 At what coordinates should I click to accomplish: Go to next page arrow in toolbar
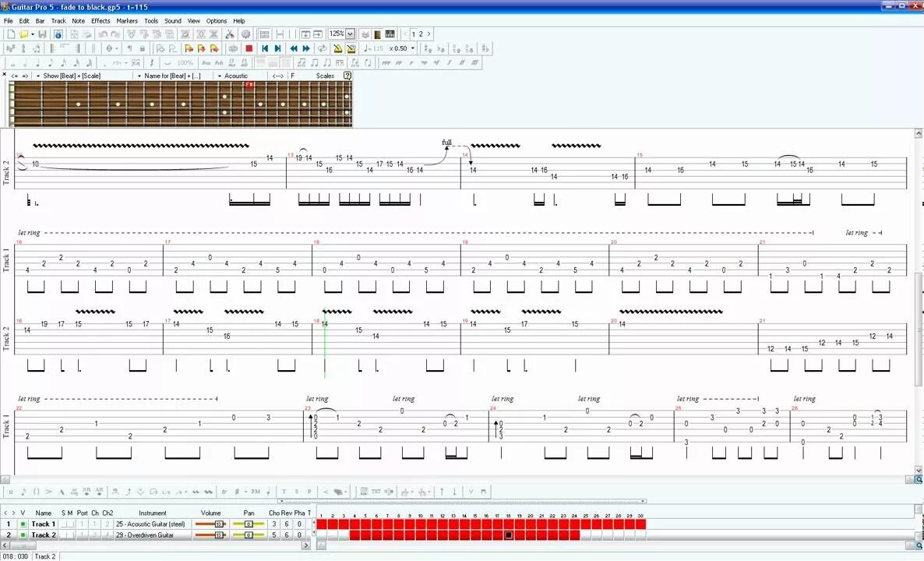[428, 34]
